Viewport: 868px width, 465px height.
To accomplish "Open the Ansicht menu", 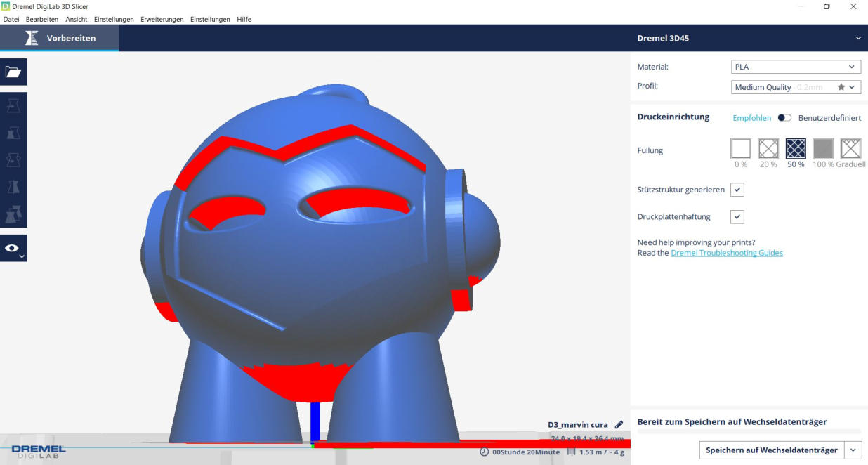I will pos(77,19).
